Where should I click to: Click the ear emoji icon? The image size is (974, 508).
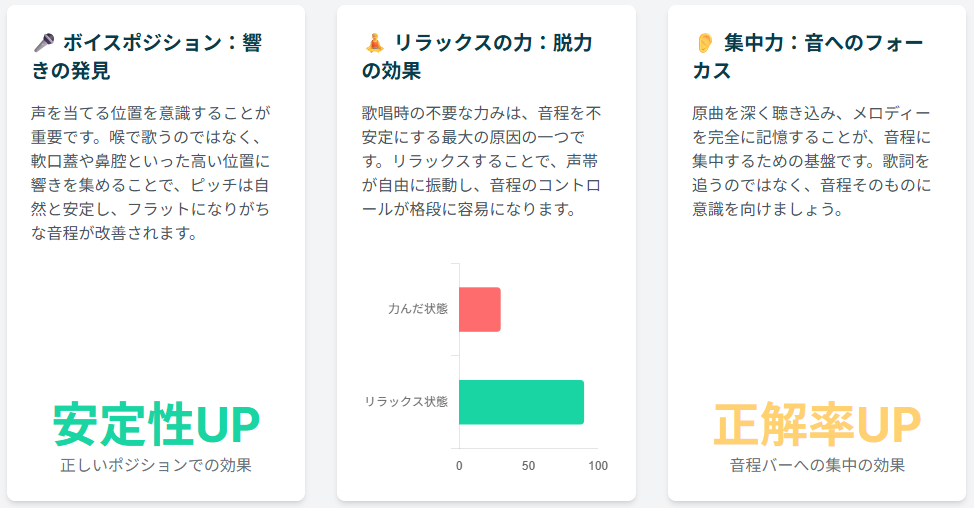click(704, 43)
